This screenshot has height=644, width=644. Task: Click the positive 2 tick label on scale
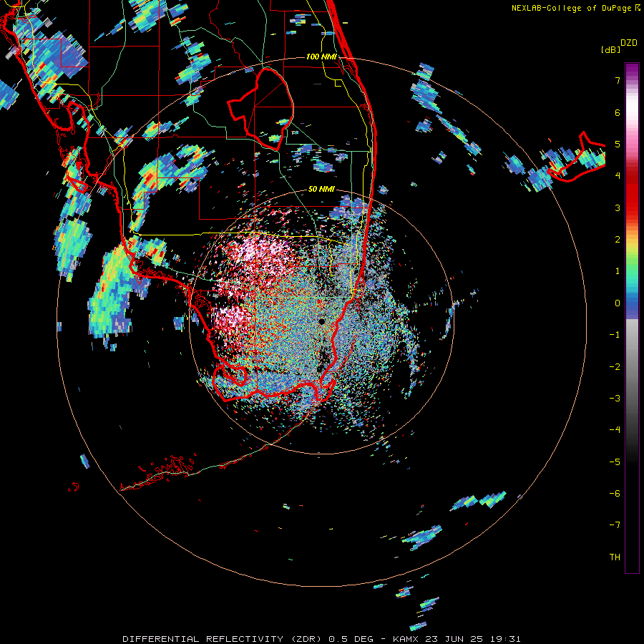click(618, 240)
